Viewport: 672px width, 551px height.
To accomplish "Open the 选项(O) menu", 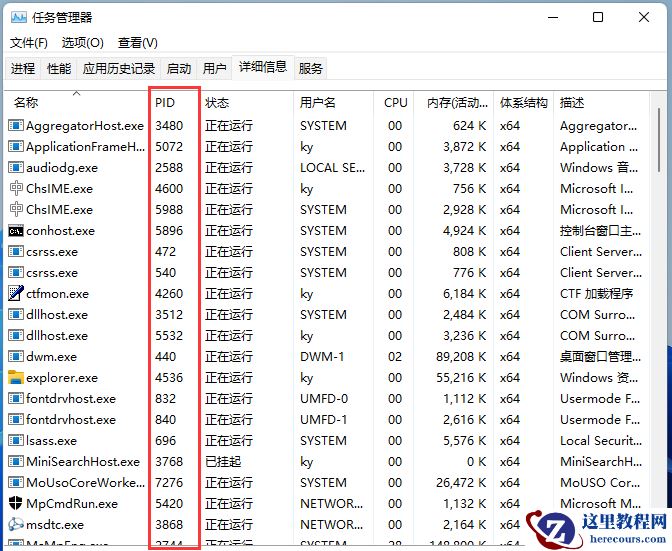I will (x=83, y=43).
